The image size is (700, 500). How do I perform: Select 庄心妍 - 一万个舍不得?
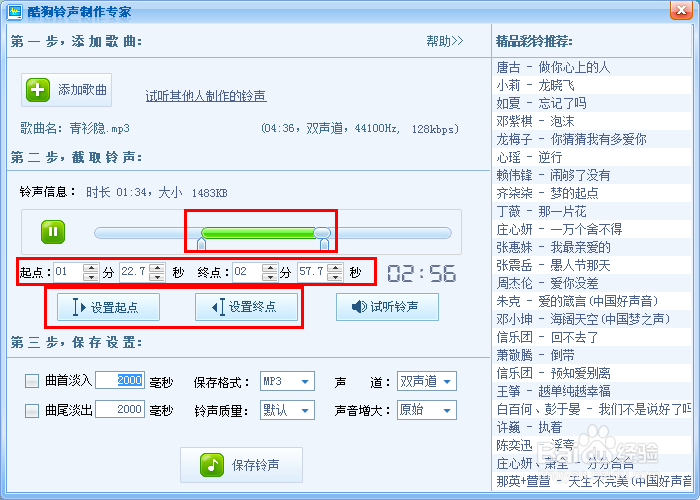point(592,229)
